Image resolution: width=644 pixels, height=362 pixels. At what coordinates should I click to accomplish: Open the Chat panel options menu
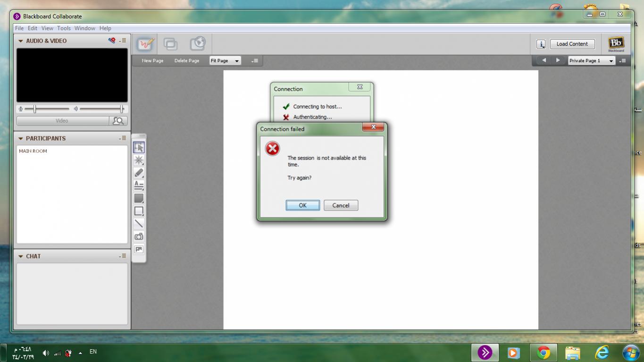[123, 256]
